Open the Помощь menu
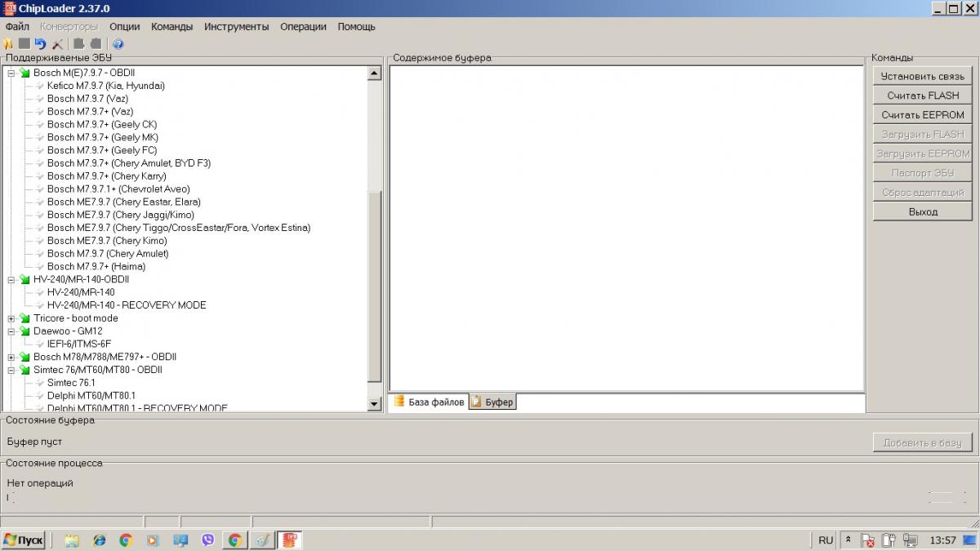This screenshot has height=551, width=980. [x=356, y=26]
